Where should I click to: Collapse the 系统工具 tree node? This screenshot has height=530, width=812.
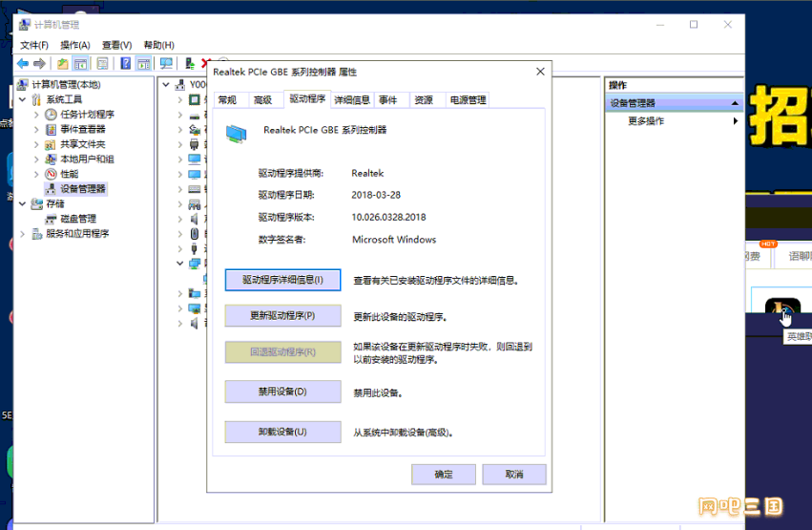22,99
